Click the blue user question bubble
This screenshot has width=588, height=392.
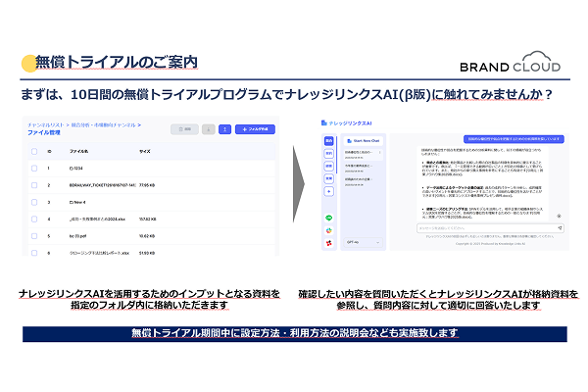514,139
